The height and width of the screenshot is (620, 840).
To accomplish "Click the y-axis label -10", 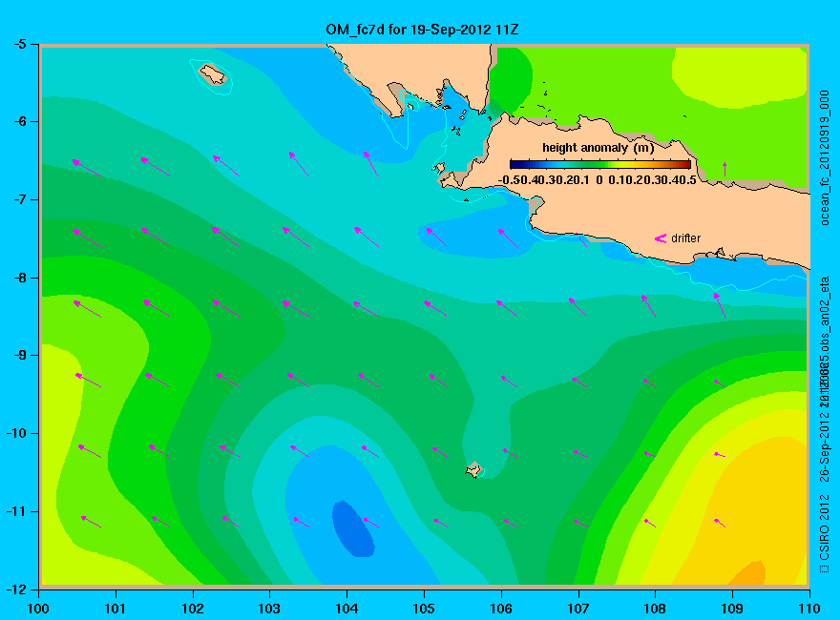I will click(16, 433).
